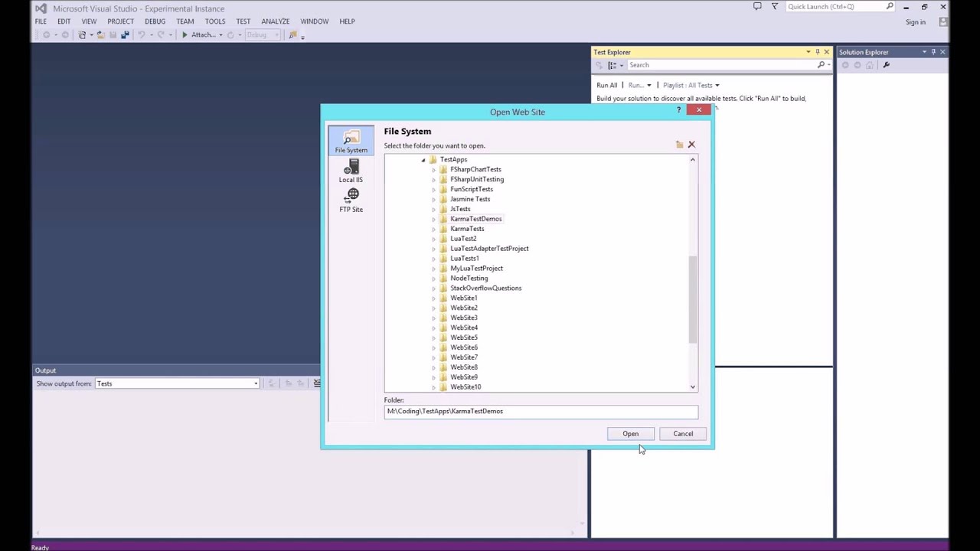Click the Sign in link
980x551 pixels.
(x=916, y=22)
